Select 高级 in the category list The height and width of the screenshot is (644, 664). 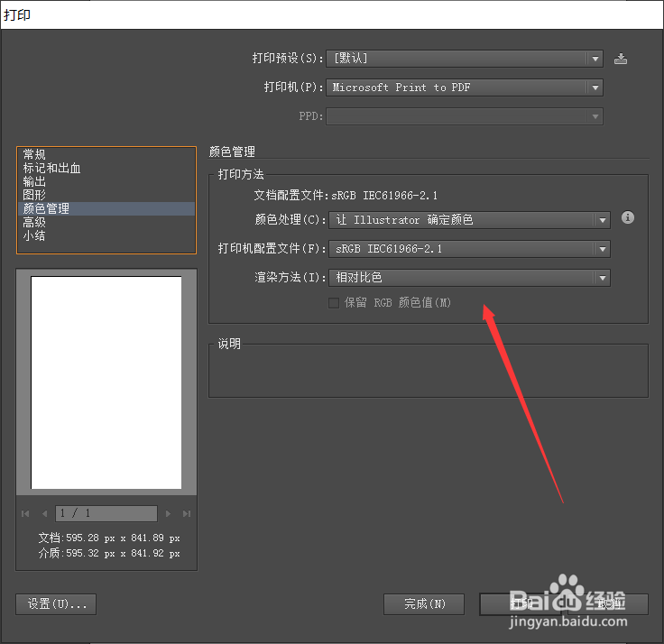click(x=106, y=222)
